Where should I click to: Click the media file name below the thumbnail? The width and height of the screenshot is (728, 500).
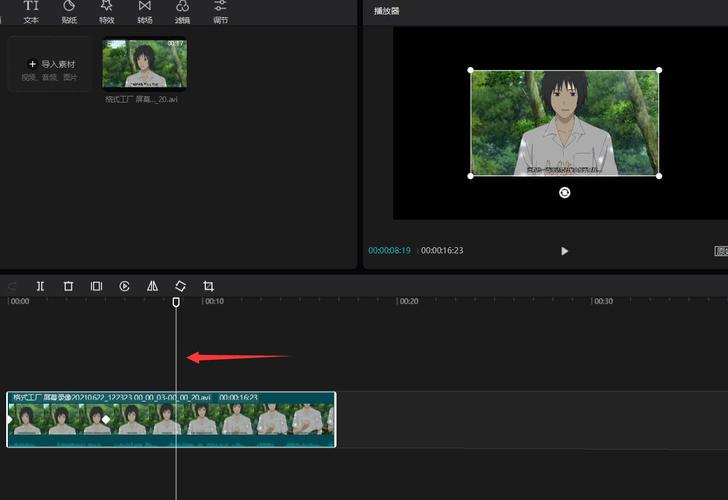click(x=141, y=99)
